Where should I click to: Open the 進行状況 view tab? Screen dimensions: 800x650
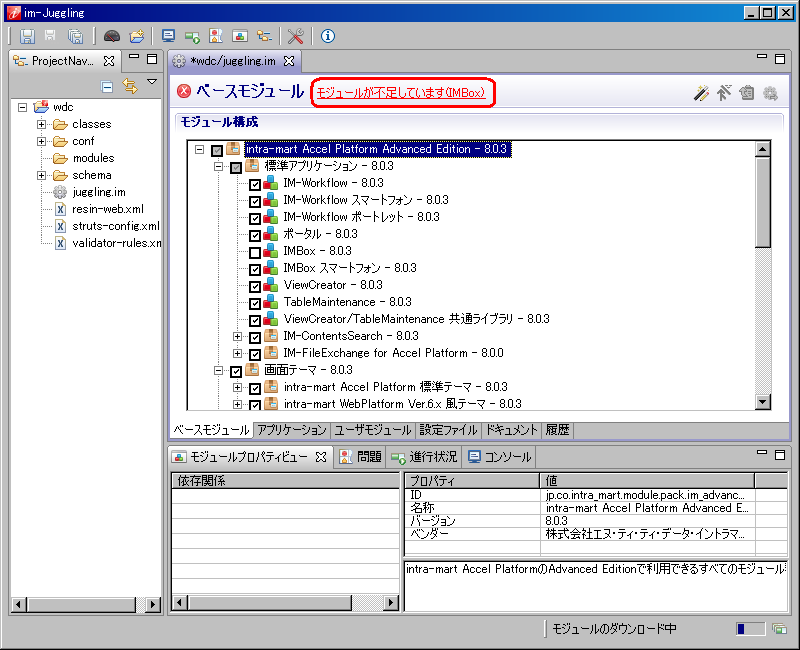point(424,457)
